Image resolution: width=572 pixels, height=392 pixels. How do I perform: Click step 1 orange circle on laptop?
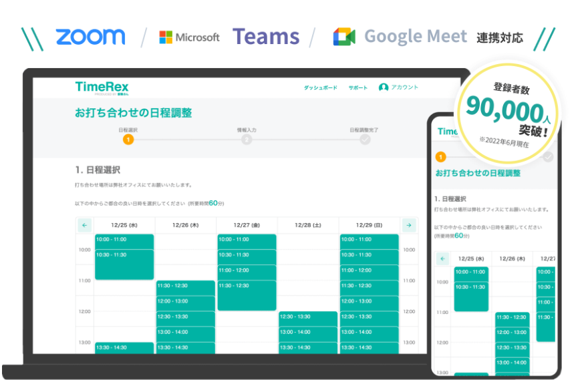click(128, 140)
